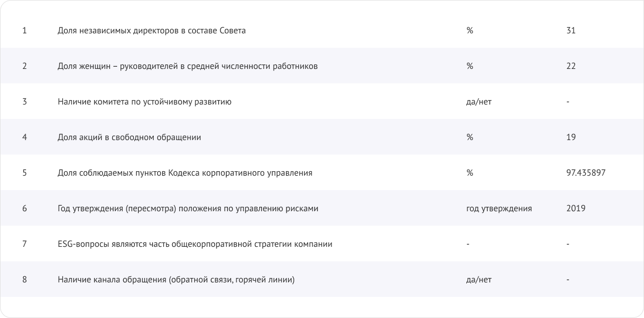Select 'Доля соблюдаемых пунктов Кодекса' row text

tap(185, 173)
